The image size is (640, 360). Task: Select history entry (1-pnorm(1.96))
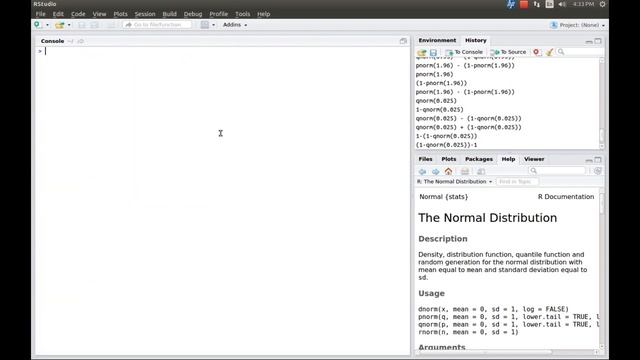pyautogui.click(x=441, y=83)
